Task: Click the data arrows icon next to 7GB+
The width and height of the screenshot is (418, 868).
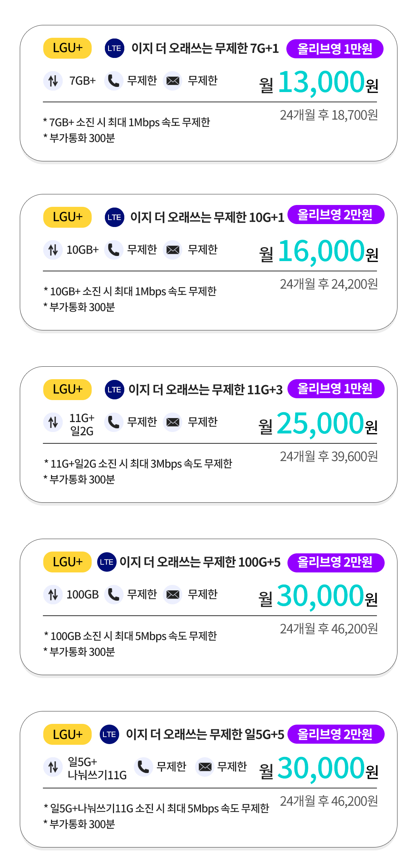Action: pos(53,81)
